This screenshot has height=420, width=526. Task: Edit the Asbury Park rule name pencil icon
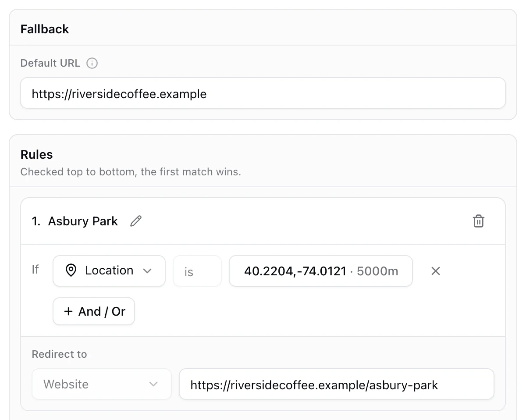coord(136,221)
